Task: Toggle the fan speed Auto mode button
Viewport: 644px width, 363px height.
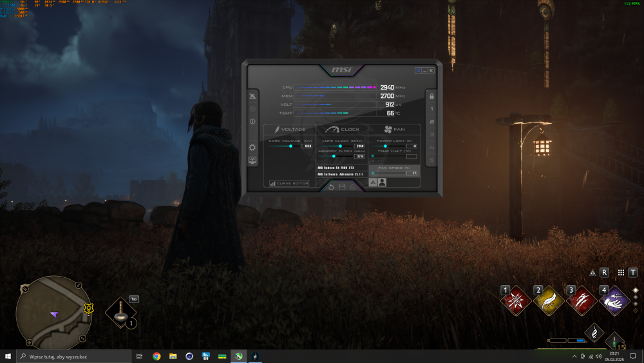Action: pos(373,182)
